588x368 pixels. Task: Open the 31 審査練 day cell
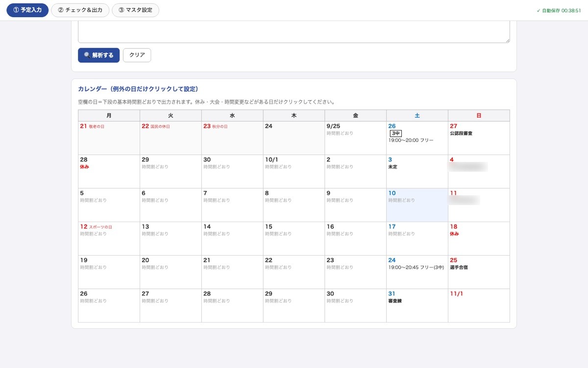pyautogui.click(x=417, y=305)
